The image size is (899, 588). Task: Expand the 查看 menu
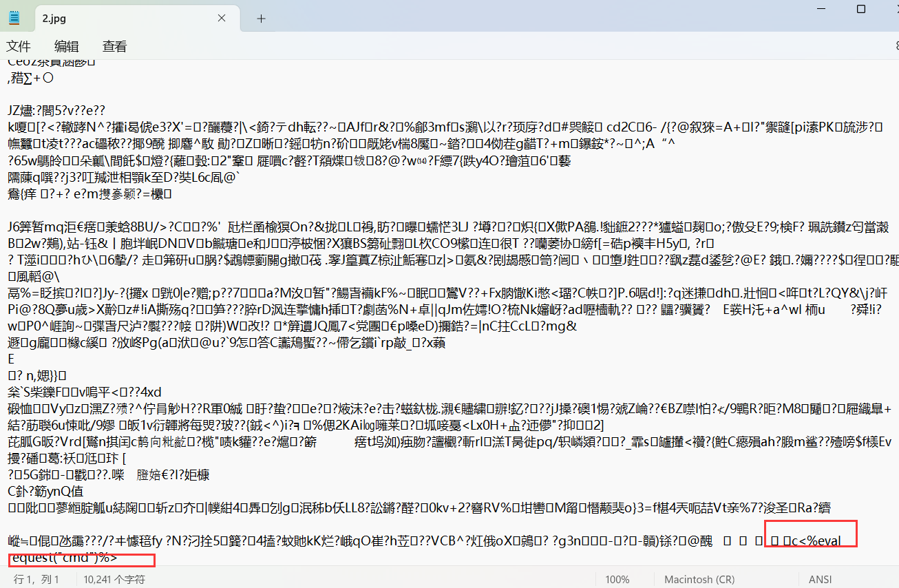pos(114,46)
